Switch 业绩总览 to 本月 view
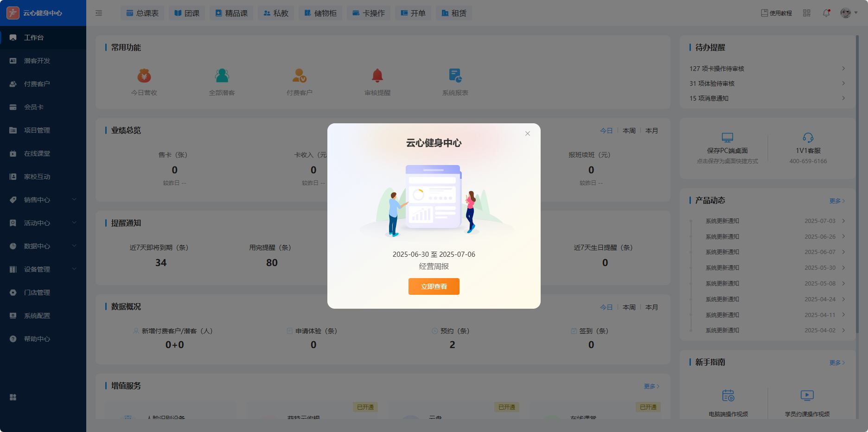Screen dimensions: 868x432 point(651,131)
